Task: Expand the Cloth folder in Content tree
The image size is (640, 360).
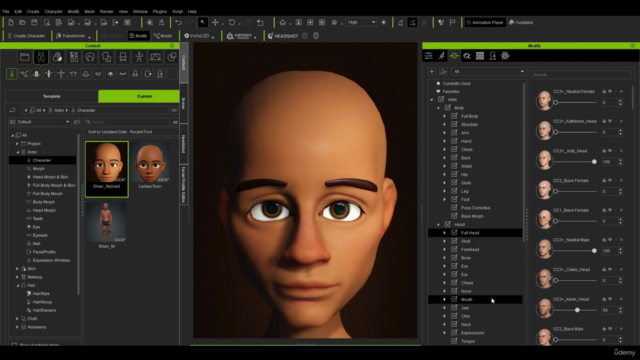Action: click(x=17, y=318)
